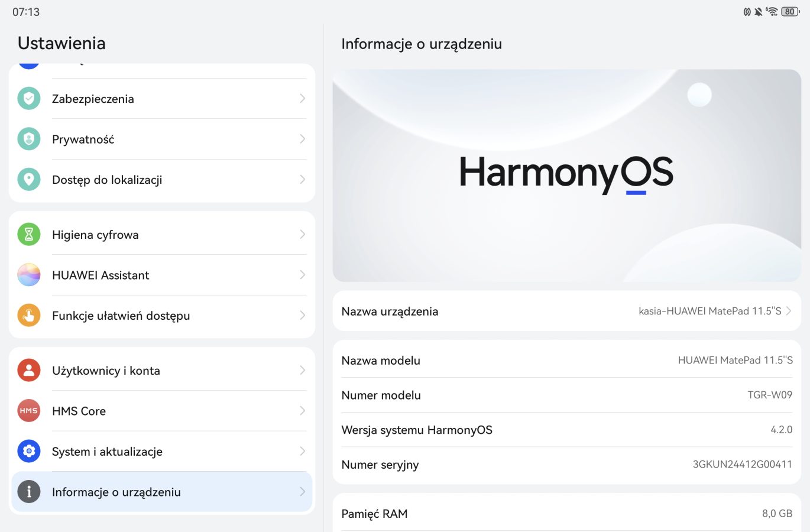This screenshot has width=810, height=532.
Task: Expand Zabezpieczenia row chevron
Action: [302, 99]
